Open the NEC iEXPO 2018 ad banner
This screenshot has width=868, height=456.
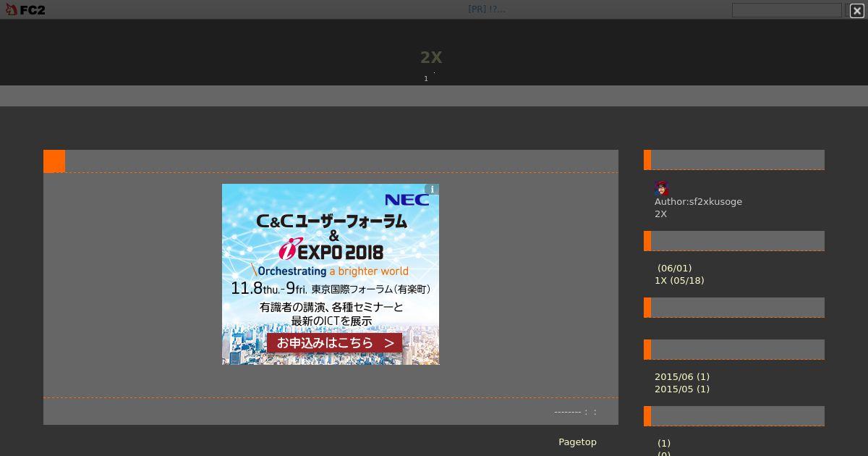tap(331, 274)
